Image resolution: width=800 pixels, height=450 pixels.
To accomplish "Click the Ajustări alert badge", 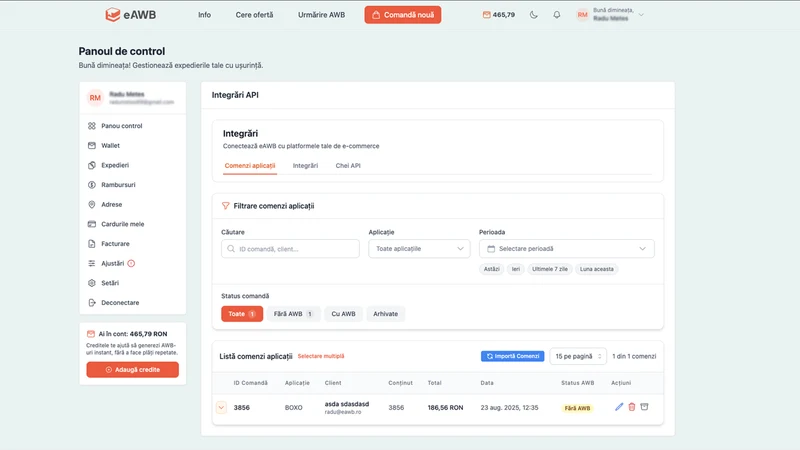I will tap(131, 263).
